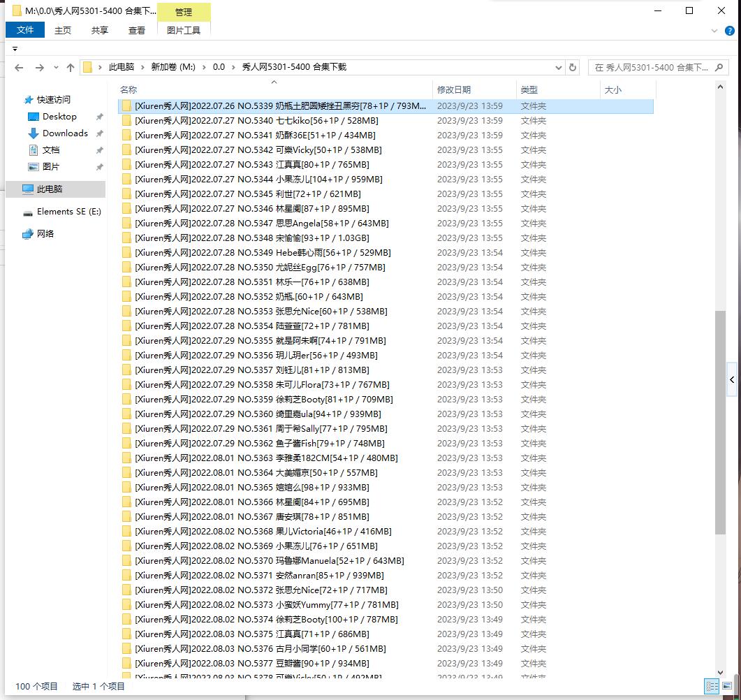Switch to details view icon in status bar
Screen dimensions: 741x700
click(x=712, y=686)
